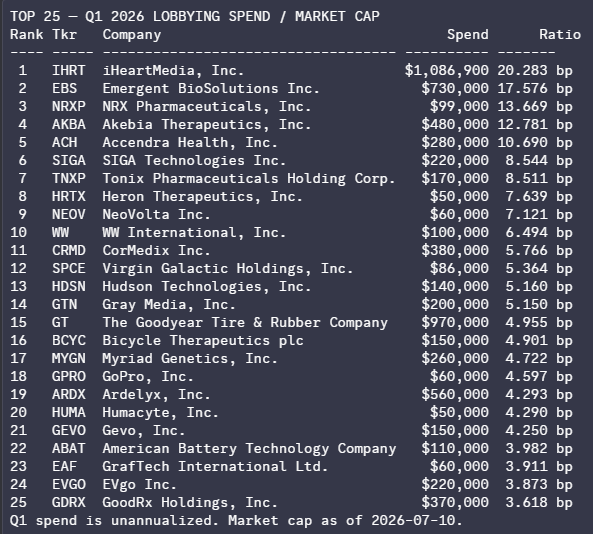Click 'Humacyte, Inc.'
This screenshot has height=534, width=593.
[x=161, y=413]
